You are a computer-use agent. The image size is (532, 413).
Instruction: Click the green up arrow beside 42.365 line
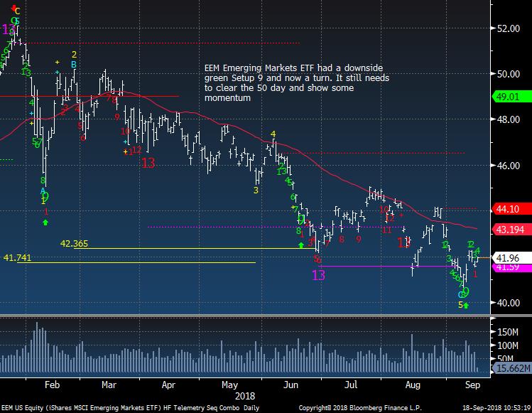(301, 245)
